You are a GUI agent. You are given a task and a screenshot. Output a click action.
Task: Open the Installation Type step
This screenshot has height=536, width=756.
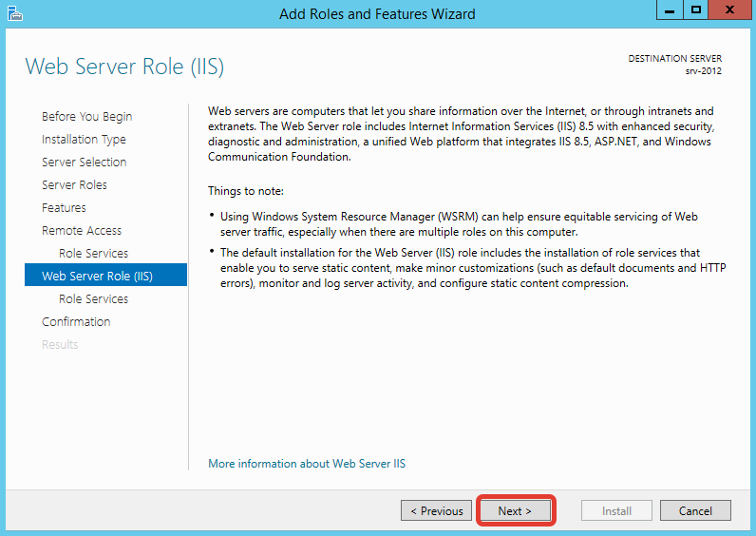[x=84, y=140]
